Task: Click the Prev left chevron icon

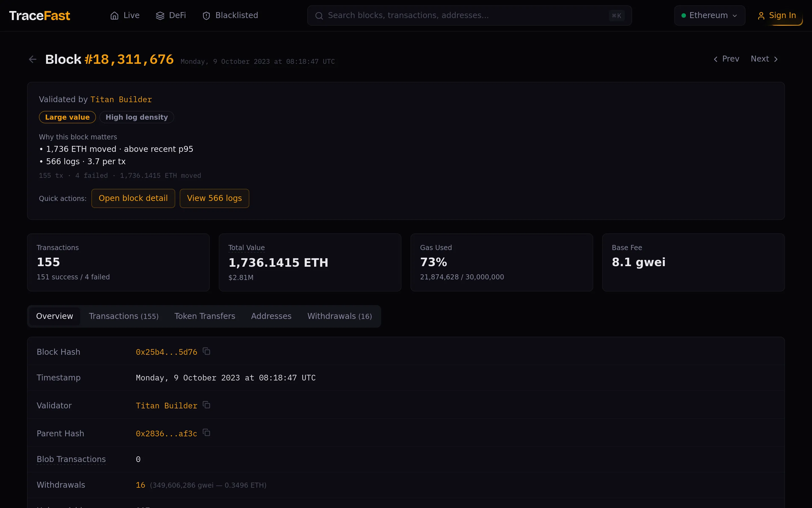Action: click(715, 59)
